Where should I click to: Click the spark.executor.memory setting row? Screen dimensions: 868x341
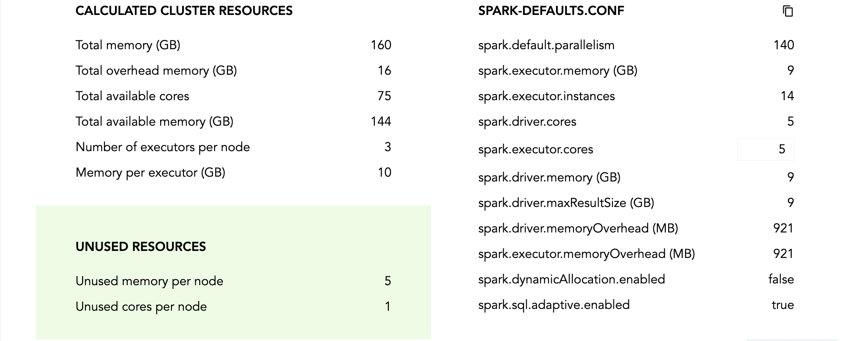pos(557,70)
